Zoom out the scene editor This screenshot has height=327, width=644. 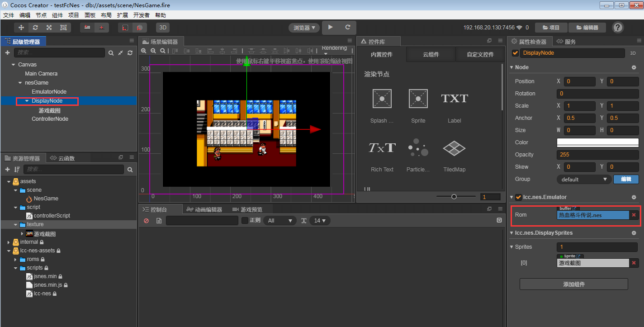pyautogui.click(x=153, y=51)
